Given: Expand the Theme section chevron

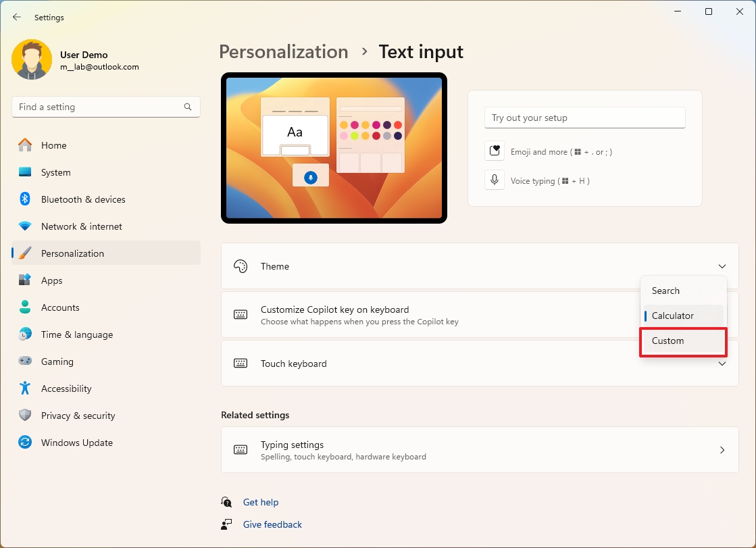Looking at the screenshot, I should click(x=722, y=266).
